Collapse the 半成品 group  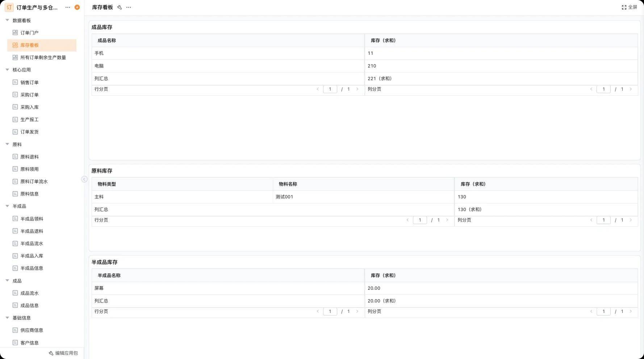click(7, 206)
